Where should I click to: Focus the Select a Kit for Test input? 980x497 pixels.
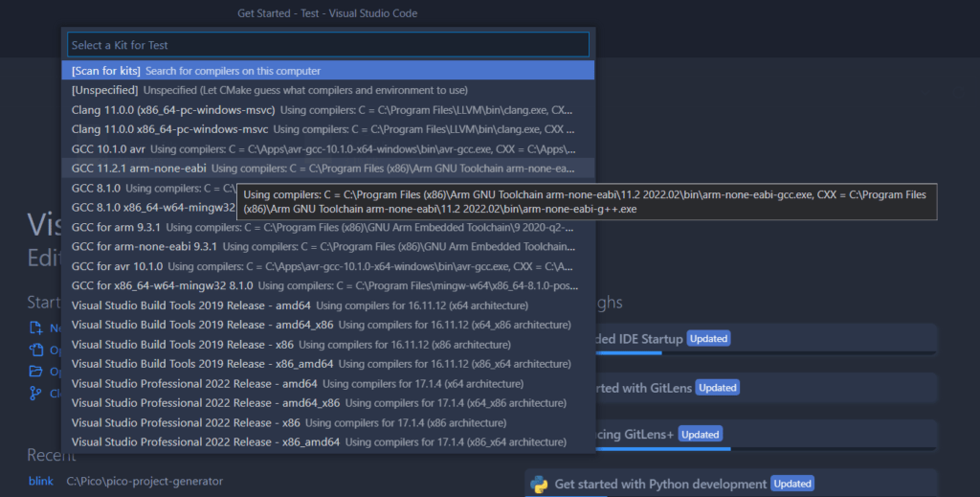coord(327,45)
